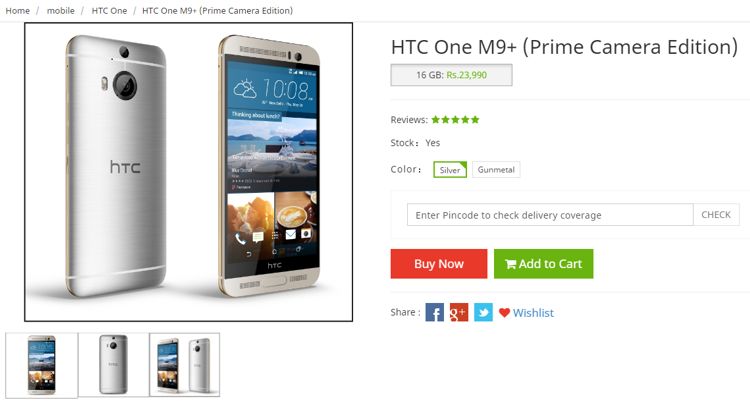
Task: Select the Silver color option
Action: [450, 170]
